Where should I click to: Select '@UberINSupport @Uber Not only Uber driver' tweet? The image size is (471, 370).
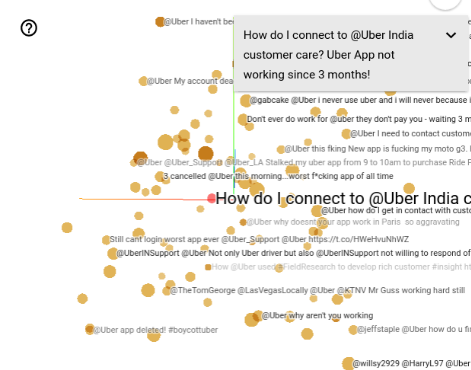point(293,253)
